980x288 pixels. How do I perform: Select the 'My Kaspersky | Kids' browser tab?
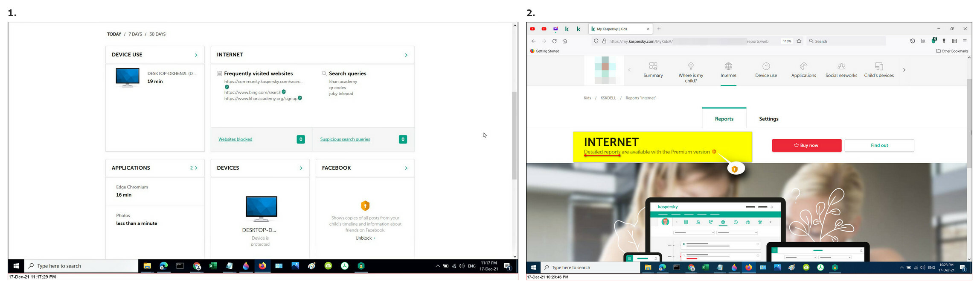tap(620, 29)
